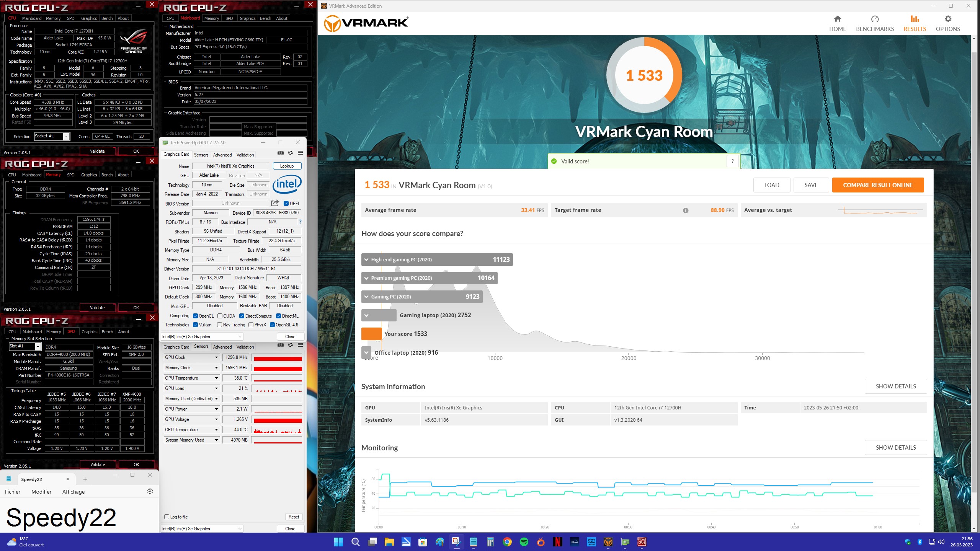Viewport: 980px width, 551px height.
Task: Take screenshot with GPU-Z Graphics Card camera icon
Action: click(281, 153)
